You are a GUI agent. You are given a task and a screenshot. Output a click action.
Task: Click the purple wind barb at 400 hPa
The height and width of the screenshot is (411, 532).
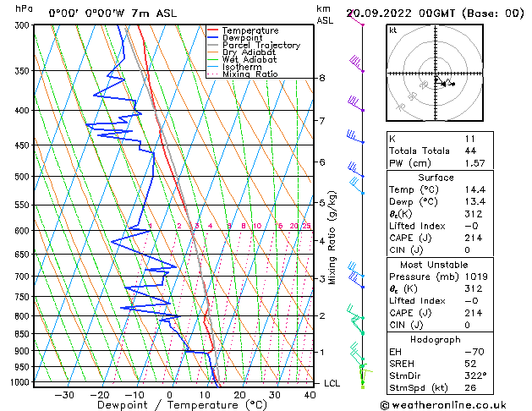tap(355, 103)
